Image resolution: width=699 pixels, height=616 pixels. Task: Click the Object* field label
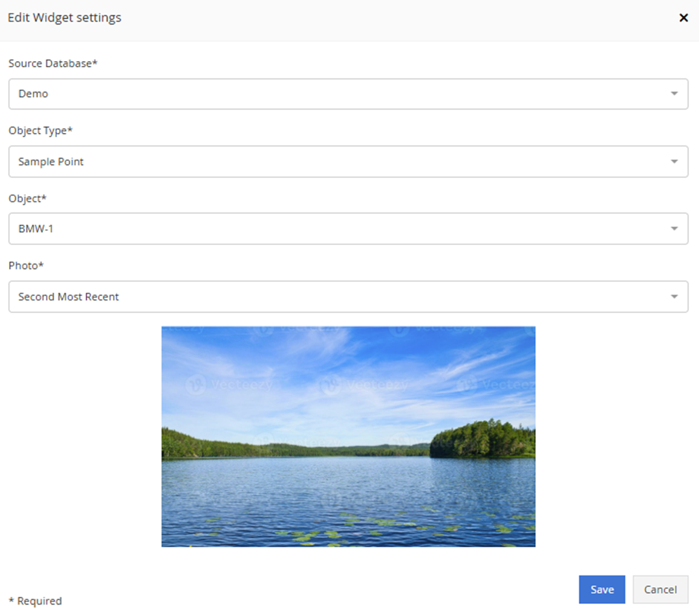click(27, 198)
